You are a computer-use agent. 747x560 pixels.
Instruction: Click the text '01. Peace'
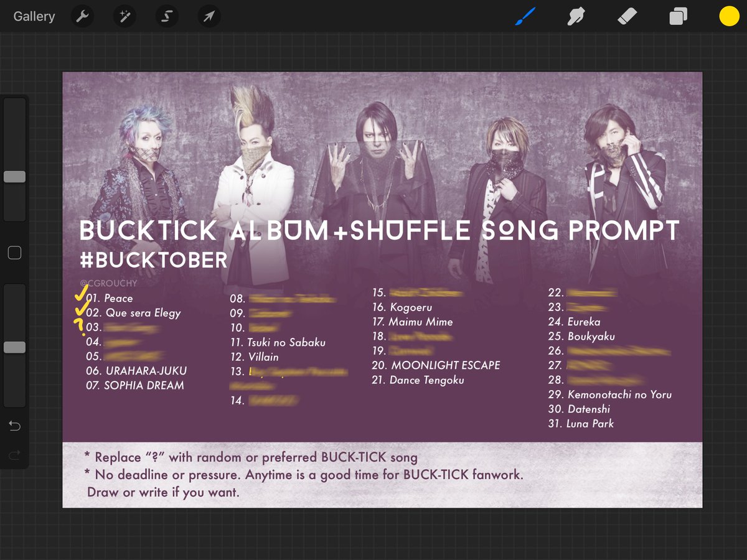coord(110,299)
